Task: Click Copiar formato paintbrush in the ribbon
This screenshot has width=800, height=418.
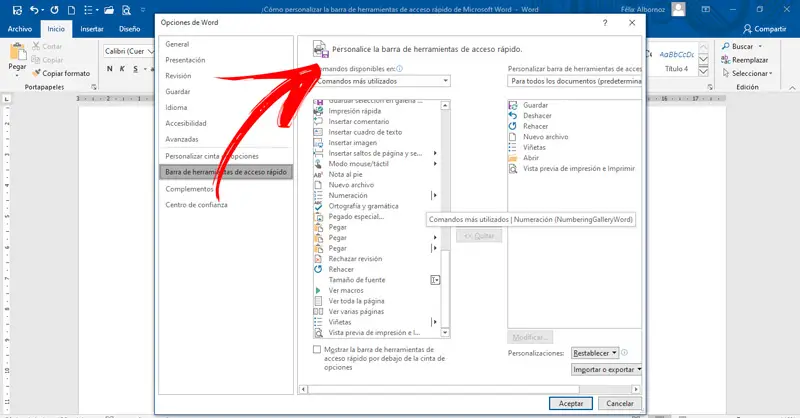Action: coord(61,73)
